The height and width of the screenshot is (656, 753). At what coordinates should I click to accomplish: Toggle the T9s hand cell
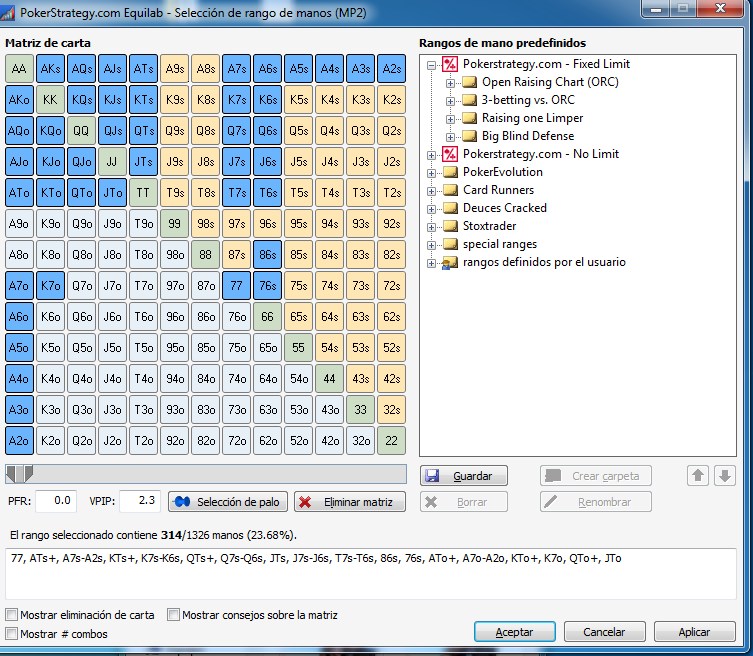click(x=174, y=193)
